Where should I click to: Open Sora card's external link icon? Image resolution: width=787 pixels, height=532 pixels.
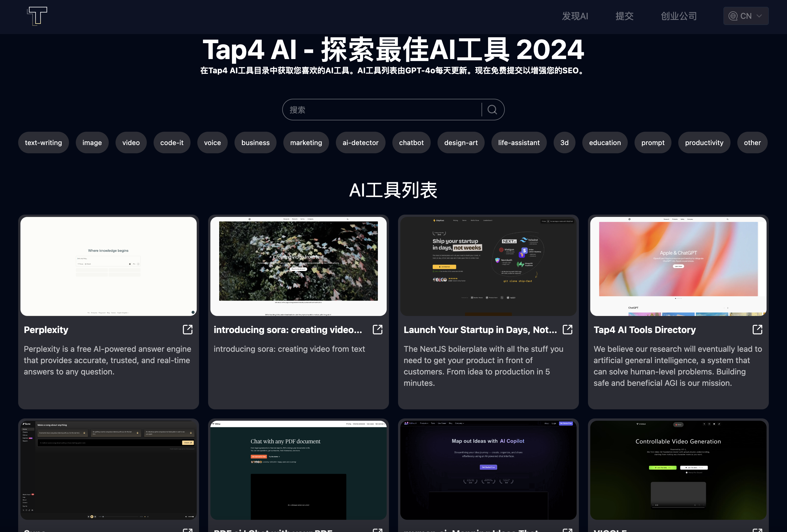click(377, 330)
